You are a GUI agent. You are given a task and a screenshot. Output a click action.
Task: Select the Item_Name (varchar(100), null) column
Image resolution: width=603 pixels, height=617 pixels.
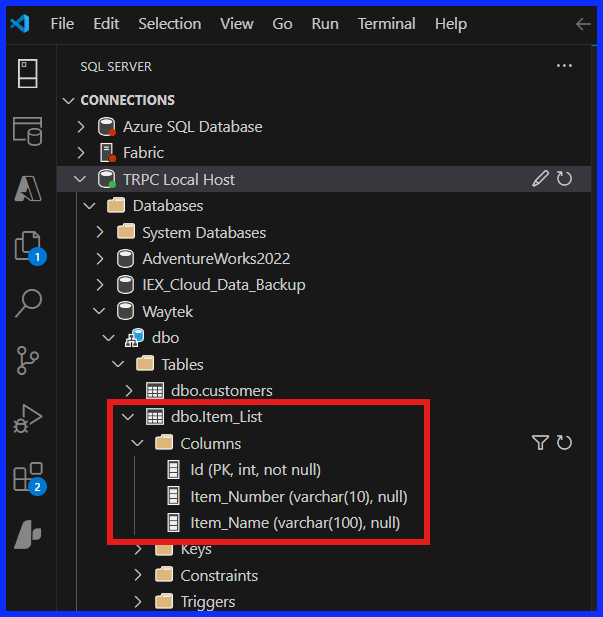click(295, 523)
